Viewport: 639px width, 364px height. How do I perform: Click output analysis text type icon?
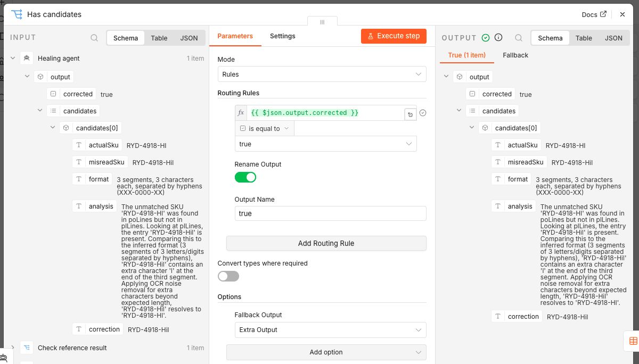[498, 206]
